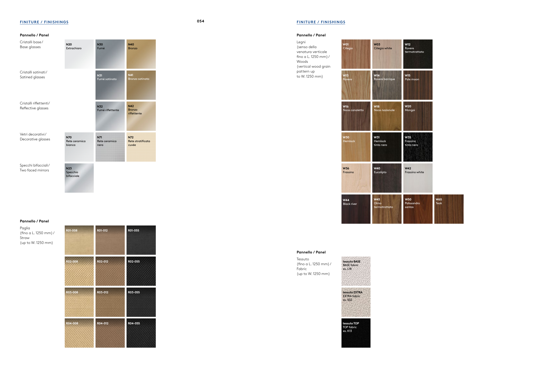Choose the N40 Bronzo swatch
The height and width of the screenshot is (392, 554).
click(141, 54)
